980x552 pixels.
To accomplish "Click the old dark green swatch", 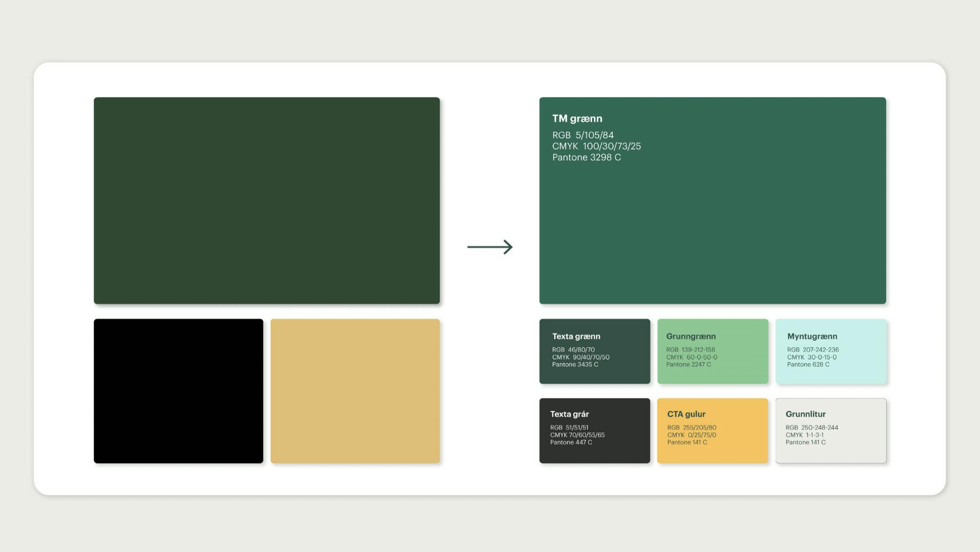I will tap(267, 200).
